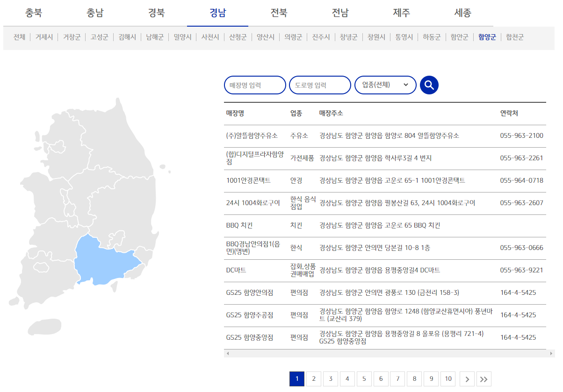Focus the 매장명 입력 store name field

tap(255, 85)
